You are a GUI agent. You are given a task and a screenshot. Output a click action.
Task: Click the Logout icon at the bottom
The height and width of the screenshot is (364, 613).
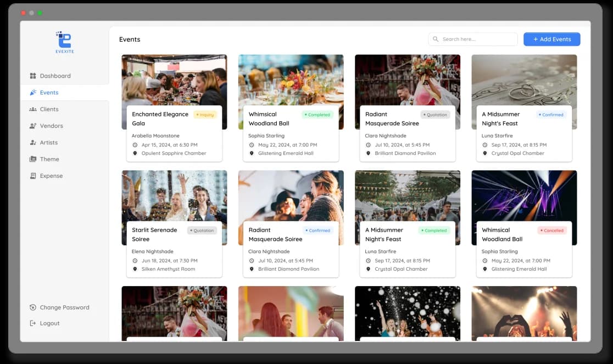pyautogui.click(x=32, y=323)
